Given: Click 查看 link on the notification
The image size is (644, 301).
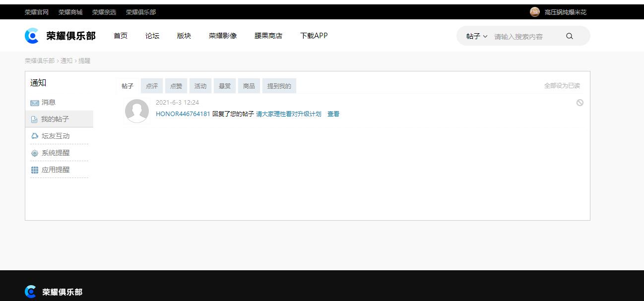Looking at the screenshot, I should [x=333, y=114].
